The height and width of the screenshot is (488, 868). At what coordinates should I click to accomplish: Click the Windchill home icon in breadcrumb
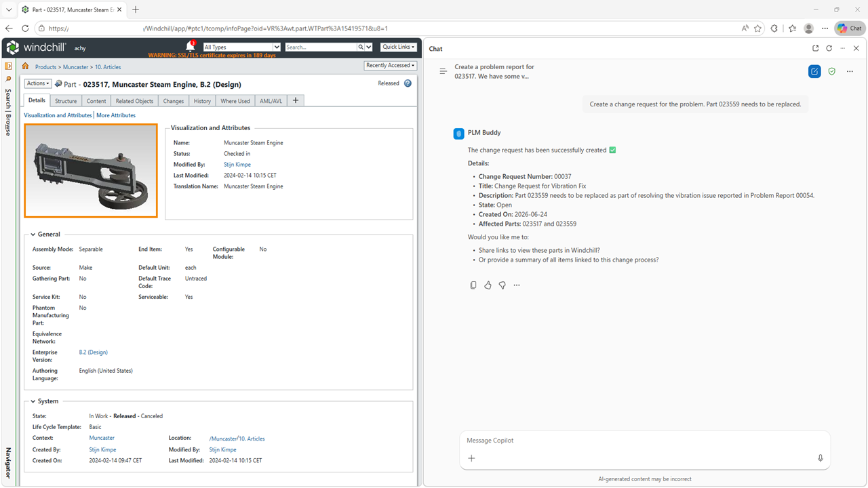point(26,66)
